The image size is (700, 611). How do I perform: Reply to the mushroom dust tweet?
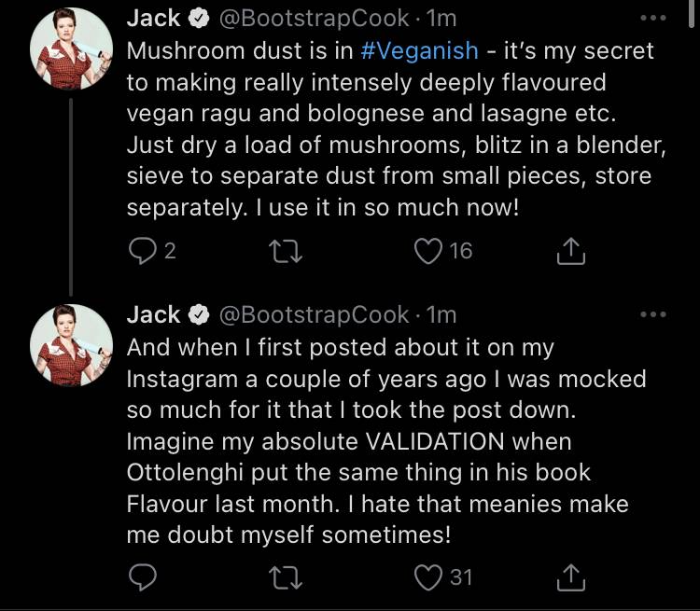click(x=143, y=251)
